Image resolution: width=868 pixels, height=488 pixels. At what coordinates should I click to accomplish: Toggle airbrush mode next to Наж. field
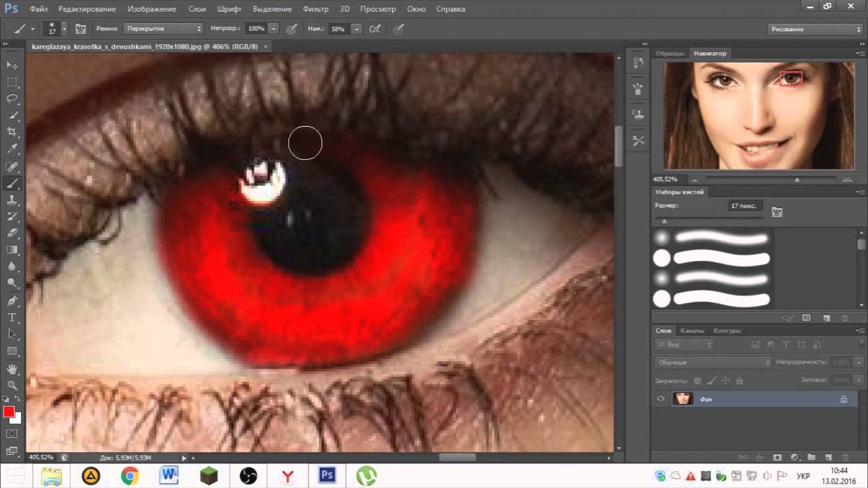pos(374,29)
